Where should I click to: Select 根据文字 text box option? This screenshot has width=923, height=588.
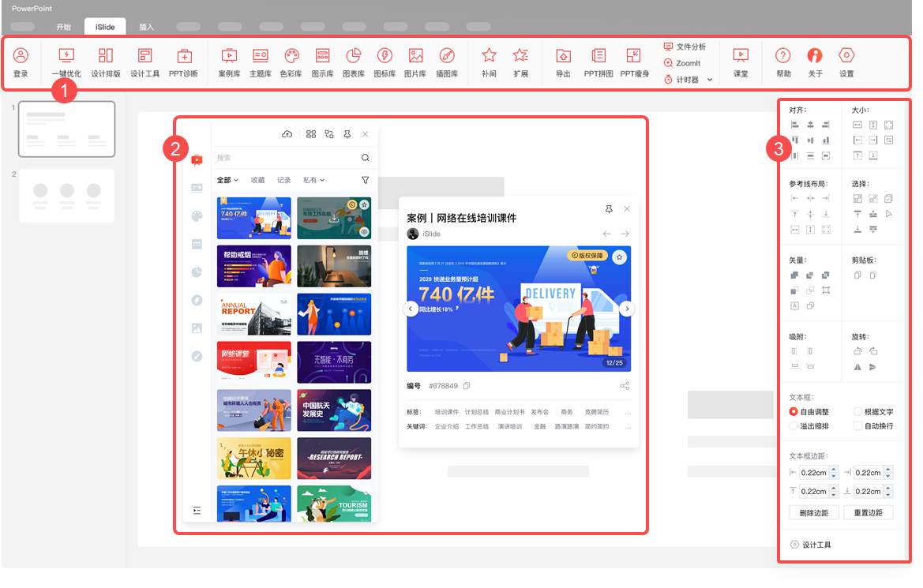click(873, 411)
